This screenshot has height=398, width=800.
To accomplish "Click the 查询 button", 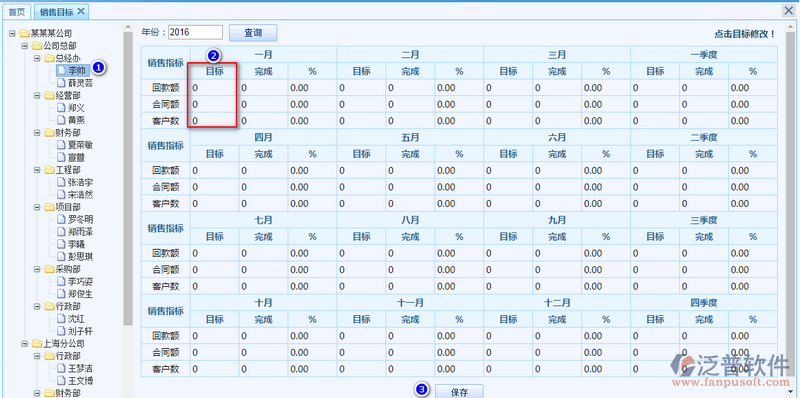I will 253,33.
